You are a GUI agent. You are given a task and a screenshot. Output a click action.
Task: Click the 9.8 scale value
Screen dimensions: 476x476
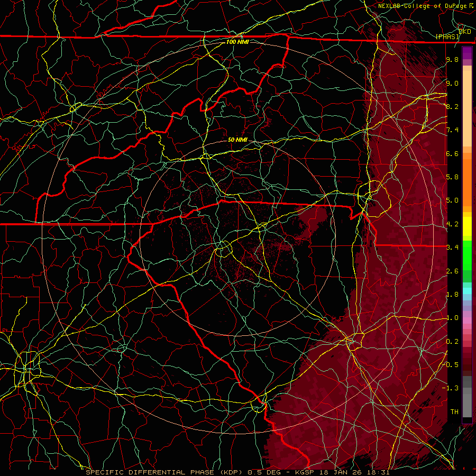pos(452,59)
